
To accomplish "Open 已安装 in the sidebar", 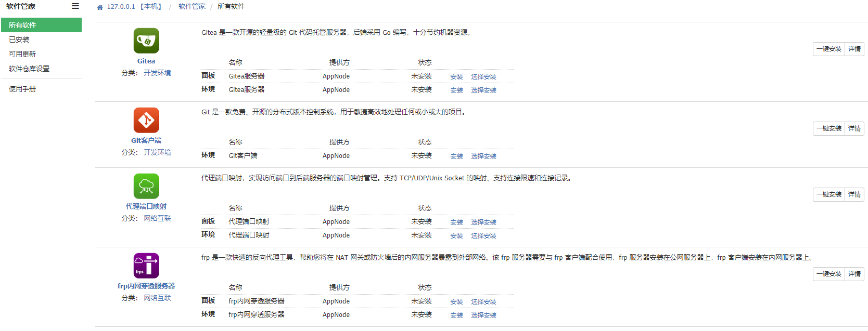I will (x=19, y=39).
